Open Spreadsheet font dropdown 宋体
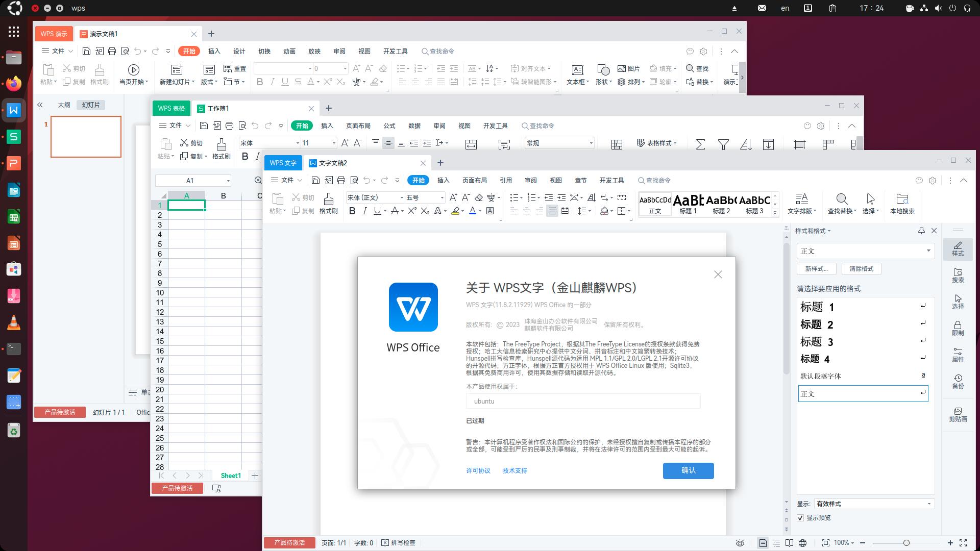This screenshot has width=980, height=551. click(x=298, y=143)
